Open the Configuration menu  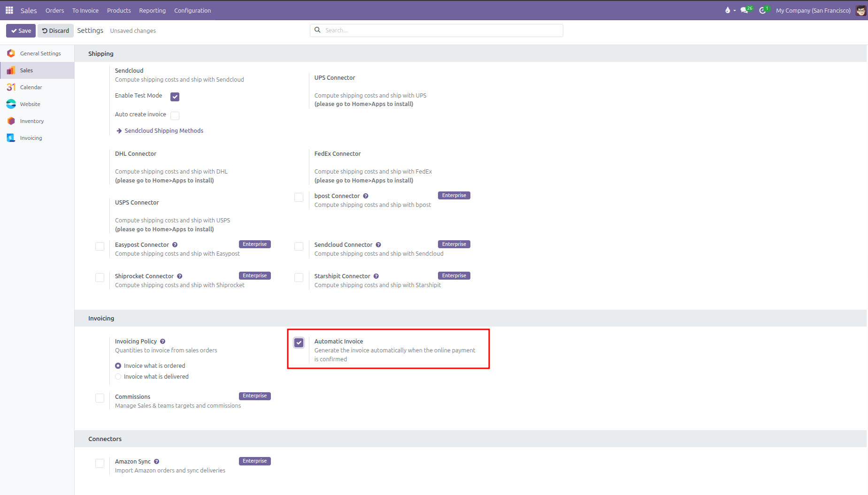tap(192, 10)
